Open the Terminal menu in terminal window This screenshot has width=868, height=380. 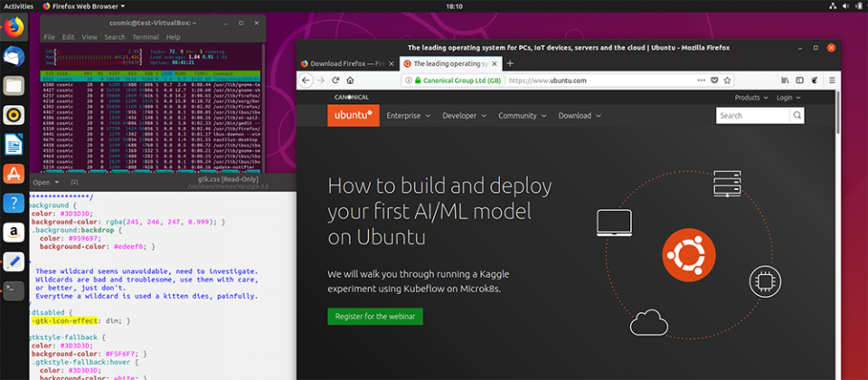coord(146,37)
